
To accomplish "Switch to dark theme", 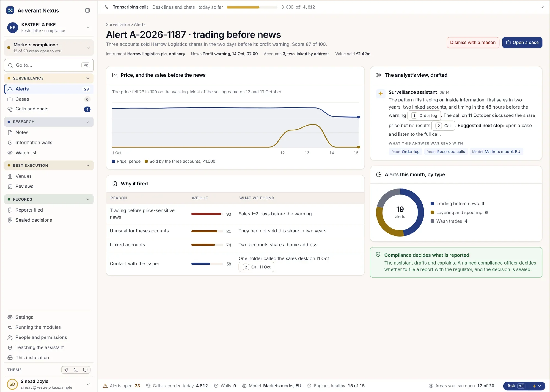I will pyautogui.click(x=76, y=370).
